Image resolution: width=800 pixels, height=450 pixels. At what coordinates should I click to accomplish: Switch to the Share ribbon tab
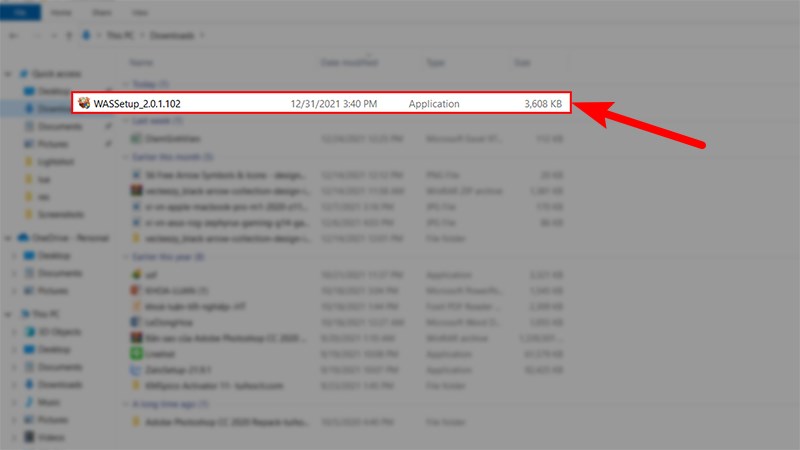click(x=102, y=12)
